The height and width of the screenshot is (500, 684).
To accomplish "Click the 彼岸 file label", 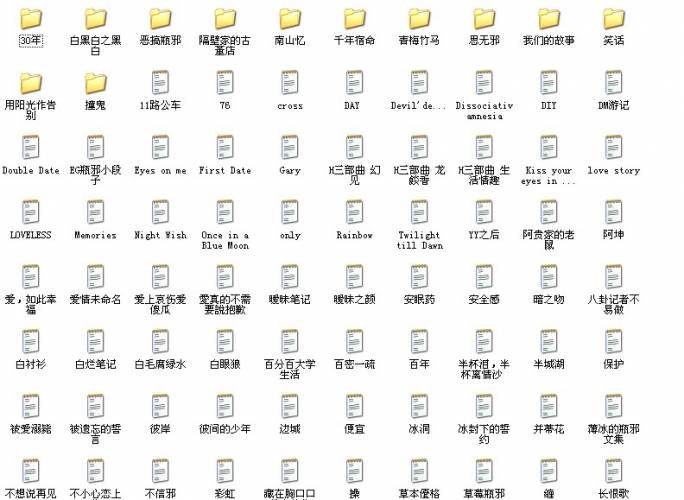I will 160,429.
